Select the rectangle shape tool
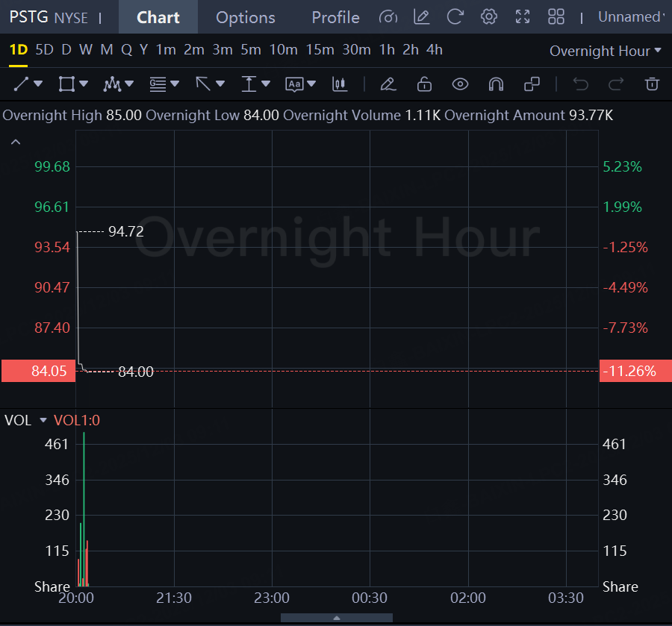Image resolution: width=672 pixels, height=626 pixels. (x=66, y=84)
